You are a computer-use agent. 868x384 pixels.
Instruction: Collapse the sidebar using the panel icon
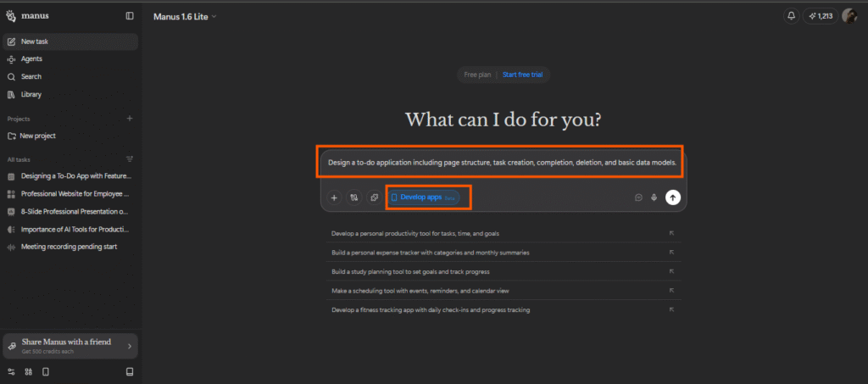coord(129,15)
